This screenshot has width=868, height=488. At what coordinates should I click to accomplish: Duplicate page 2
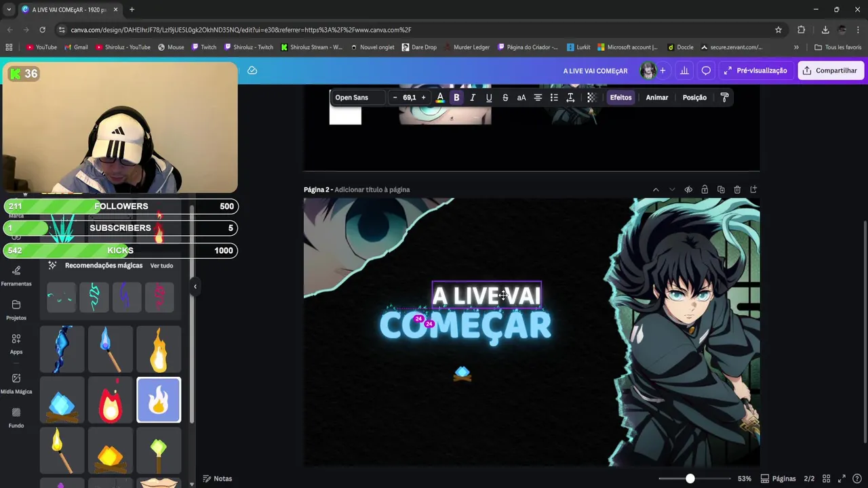coord(721,190)
